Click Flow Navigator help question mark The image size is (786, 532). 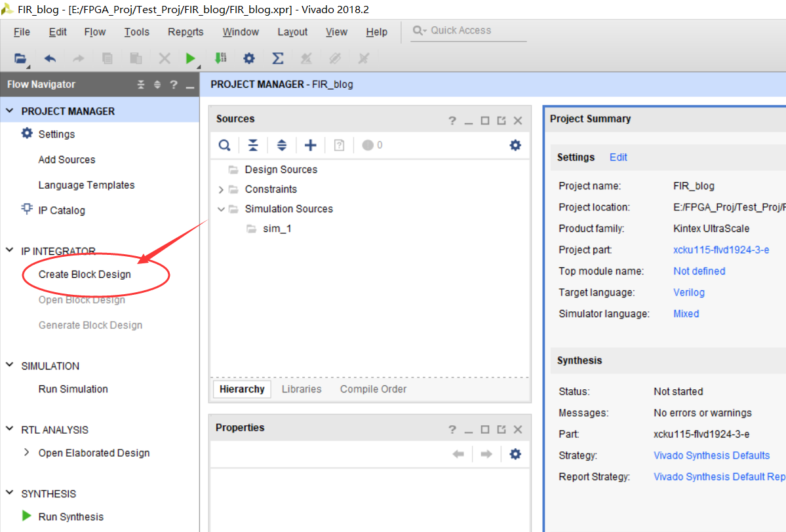[174, 85]
